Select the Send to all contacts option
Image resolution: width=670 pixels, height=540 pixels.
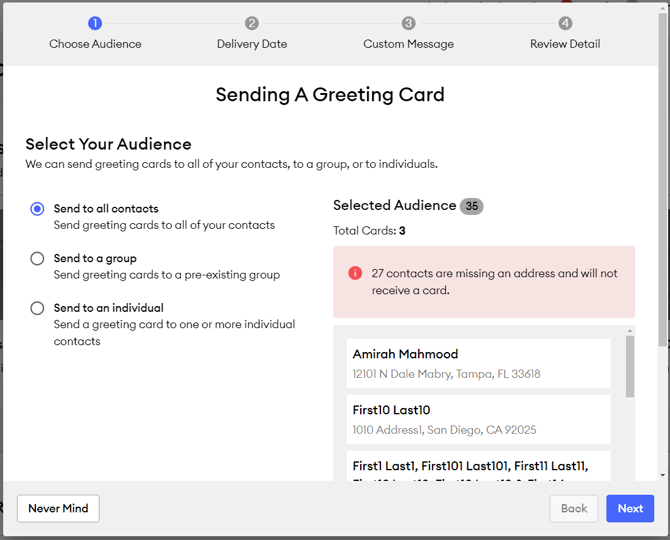coord(37,209)
